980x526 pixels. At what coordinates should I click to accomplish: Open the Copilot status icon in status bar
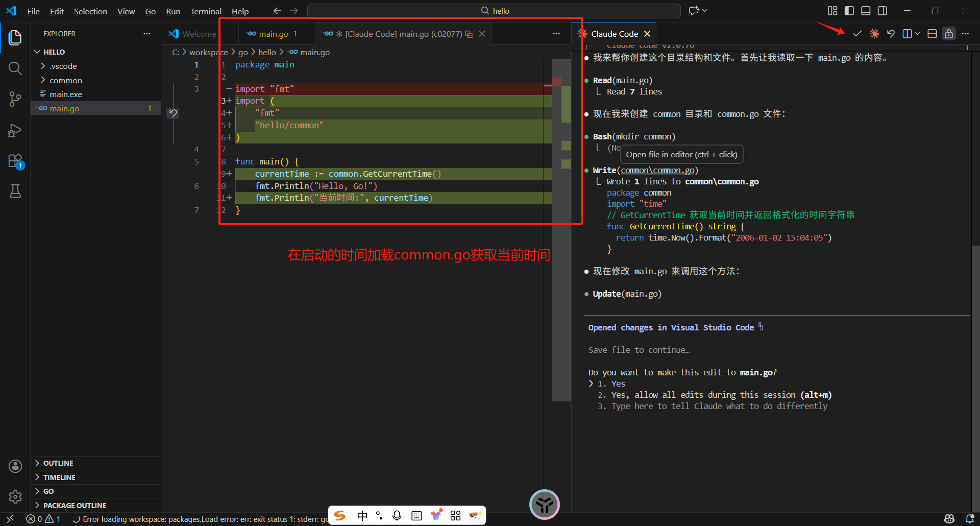[949, 519]
